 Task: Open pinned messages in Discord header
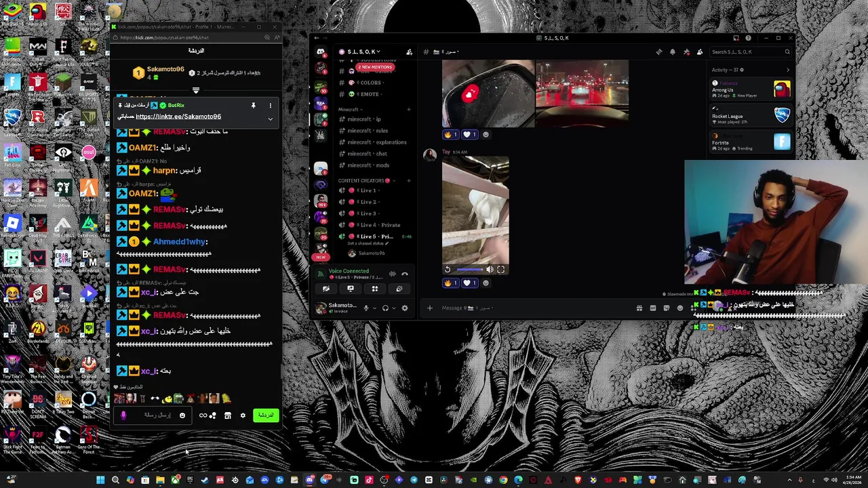pyautogui.click(x=686, y=52)
